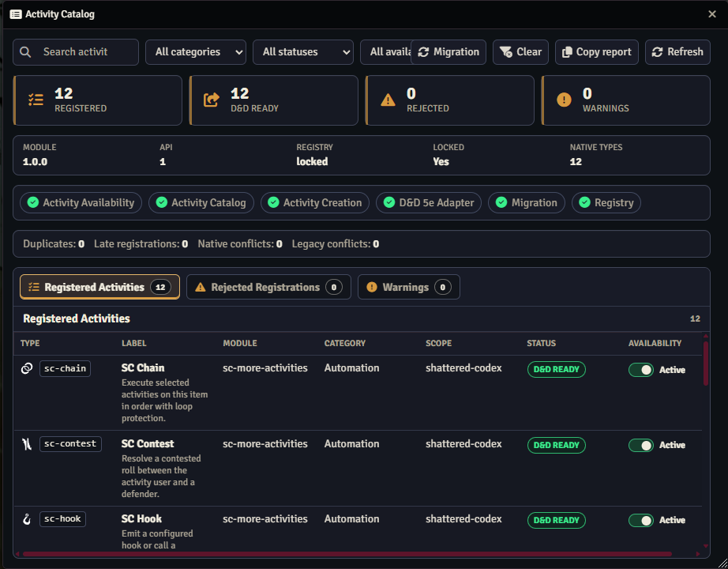Refresh the activity catalog
Screen dimensions: 728x569
click(x=677, y=52)
